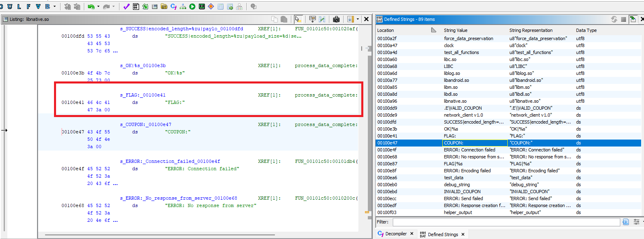Viewport: 644px width, 239px height.
Task: Toggle mouse hover mode in Listing
Action: point(298,19)
